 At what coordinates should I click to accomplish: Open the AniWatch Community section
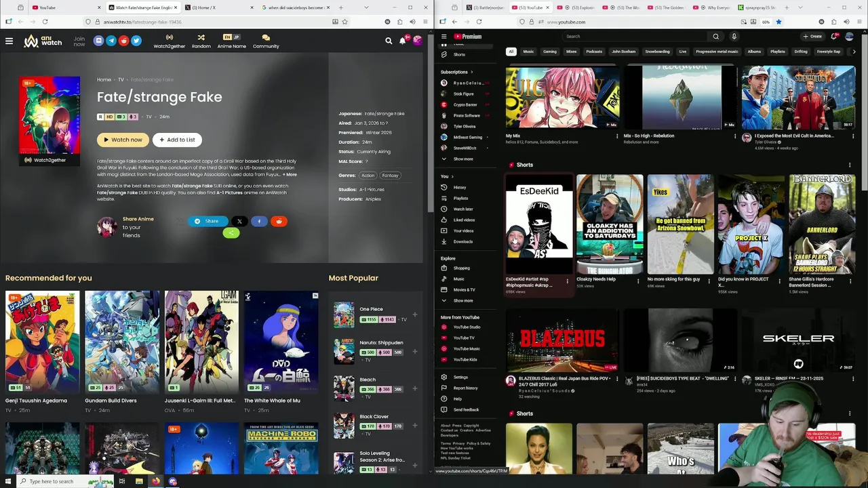266,41
